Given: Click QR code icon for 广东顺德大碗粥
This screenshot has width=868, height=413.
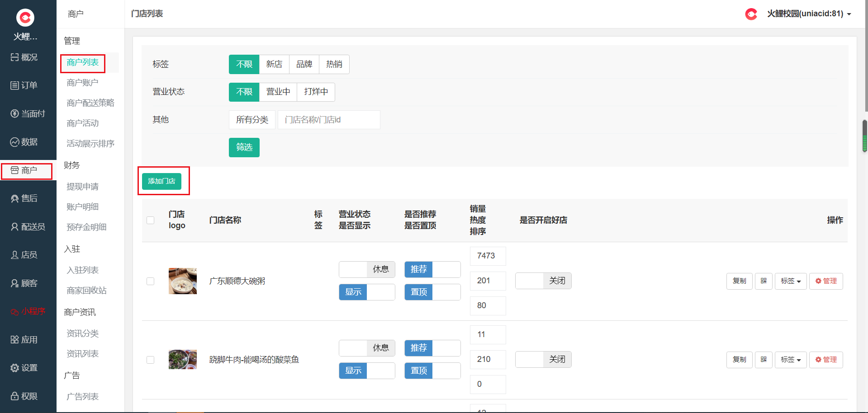Looking at the screenshot, I should (x=763, y=281).
